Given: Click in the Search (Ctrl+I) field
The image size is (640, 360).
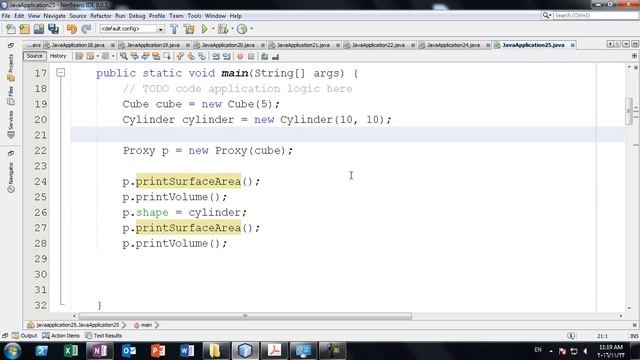Looking at the screenshot, I should pos(595,16).
